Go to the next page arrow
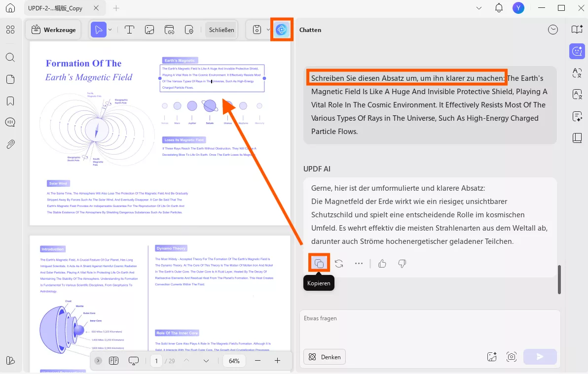This screenshot has height=374, width=588. point(206,361)
